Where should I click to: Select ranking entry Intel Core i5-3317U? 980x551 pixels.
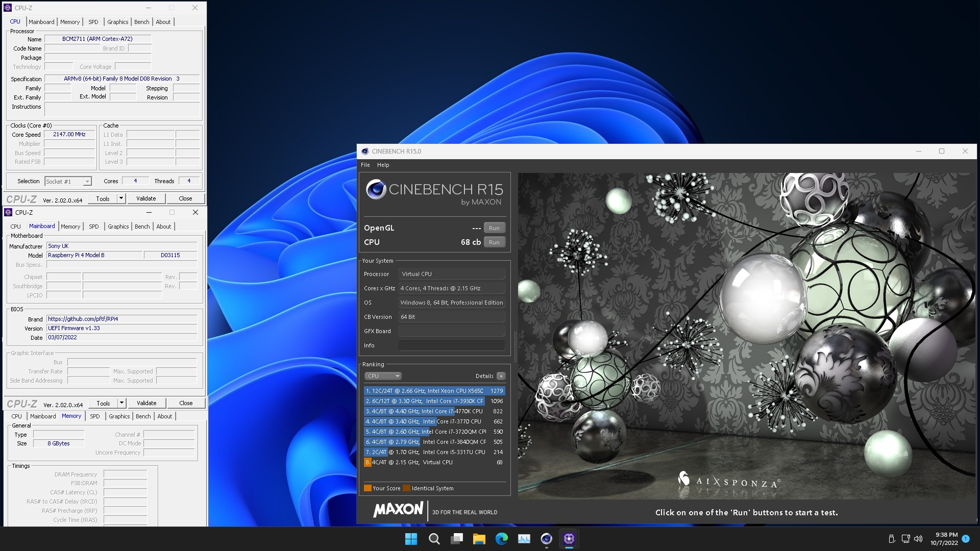tap(434, 452)
